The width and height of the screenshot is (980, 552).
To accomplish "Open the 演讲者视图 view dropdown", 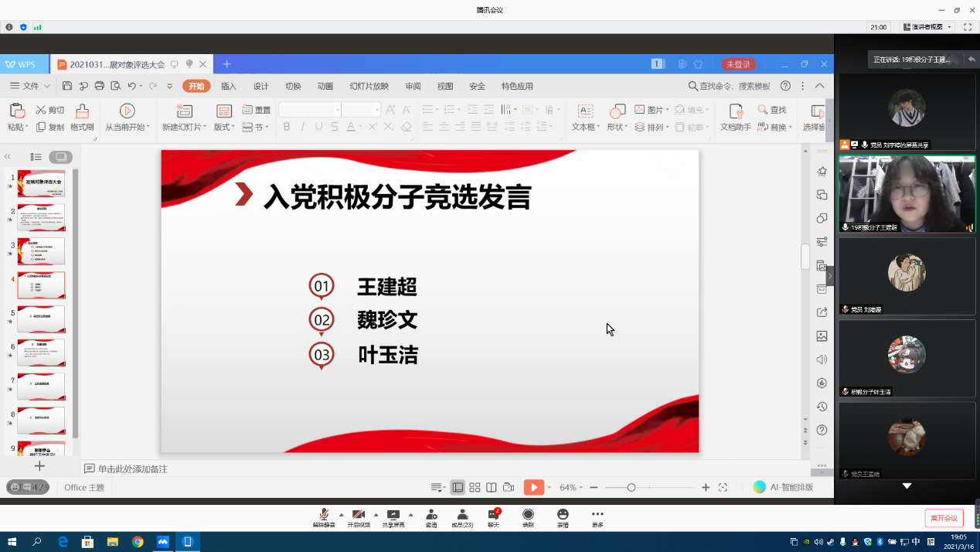I will tap(927, 27).
